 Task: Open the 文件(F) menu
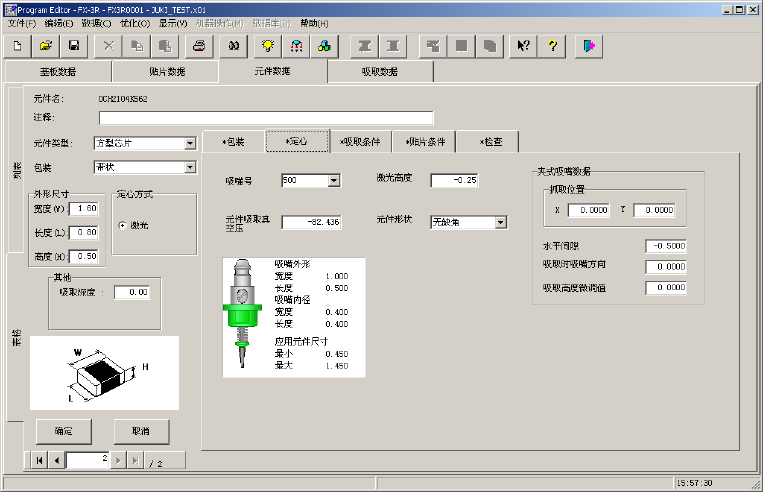click(22, 23)
